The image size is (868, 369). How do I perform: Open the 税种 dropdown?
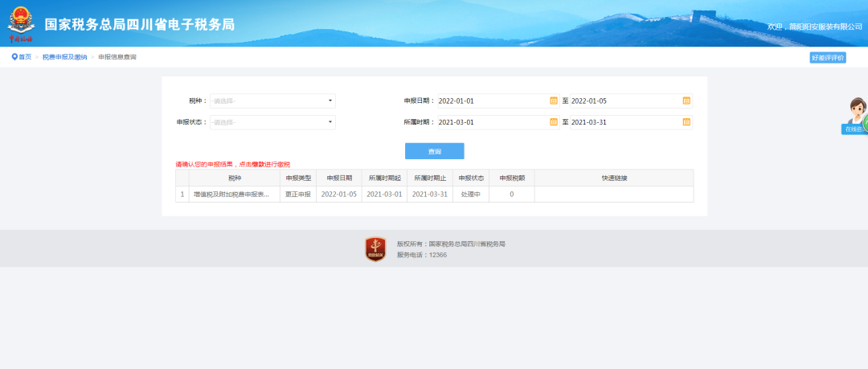pyautogui.click(x=272, y=100)
